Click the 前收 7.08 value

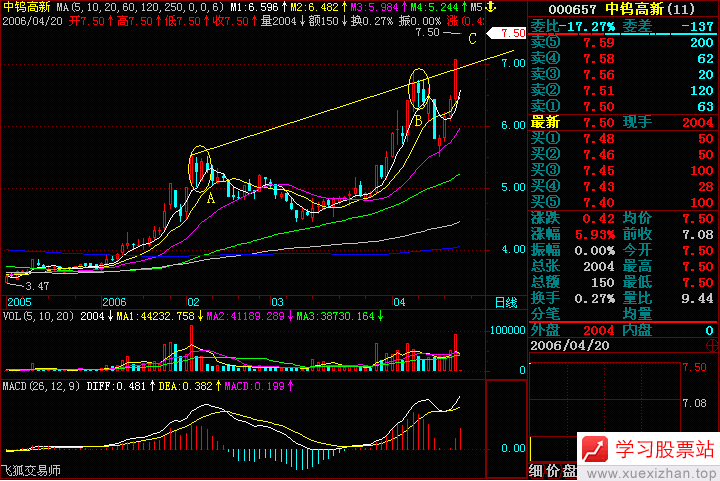[698, 235]
